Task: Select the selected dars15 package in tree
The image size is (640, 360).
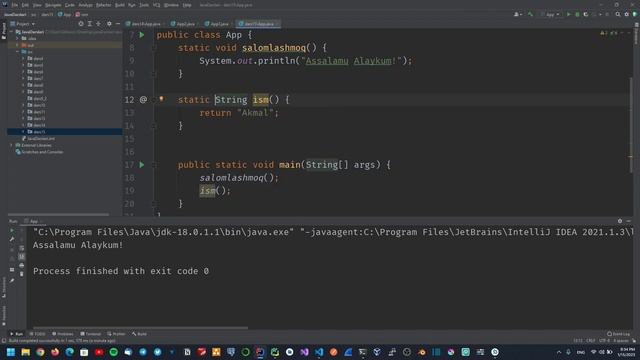Action: 65,132
